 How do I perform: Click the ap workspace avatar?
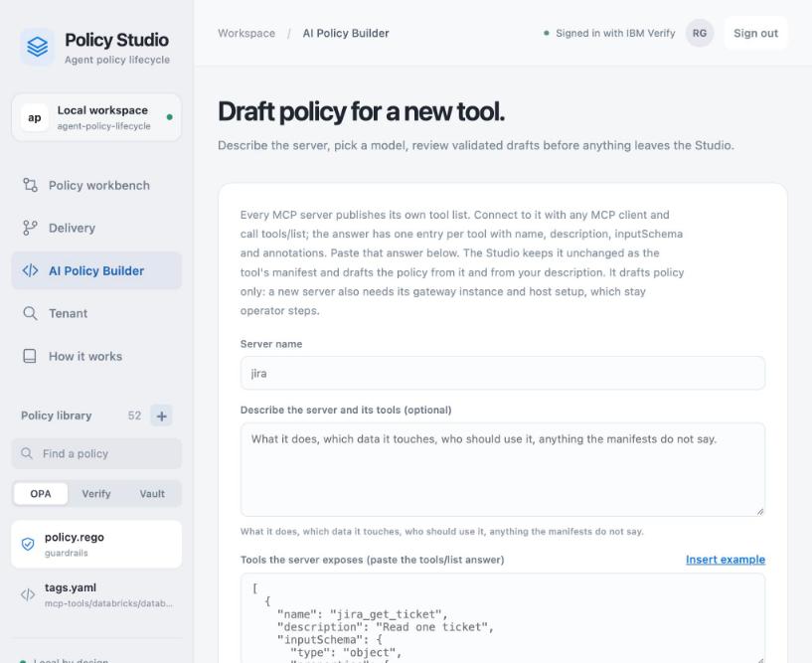click(35, 117)
